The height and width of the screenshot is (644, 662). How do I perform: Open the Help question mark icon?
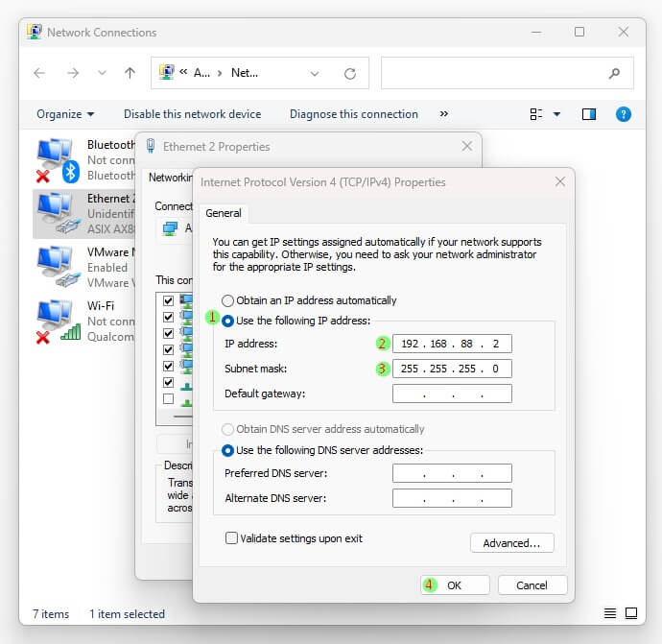click(x=623, y=114)
